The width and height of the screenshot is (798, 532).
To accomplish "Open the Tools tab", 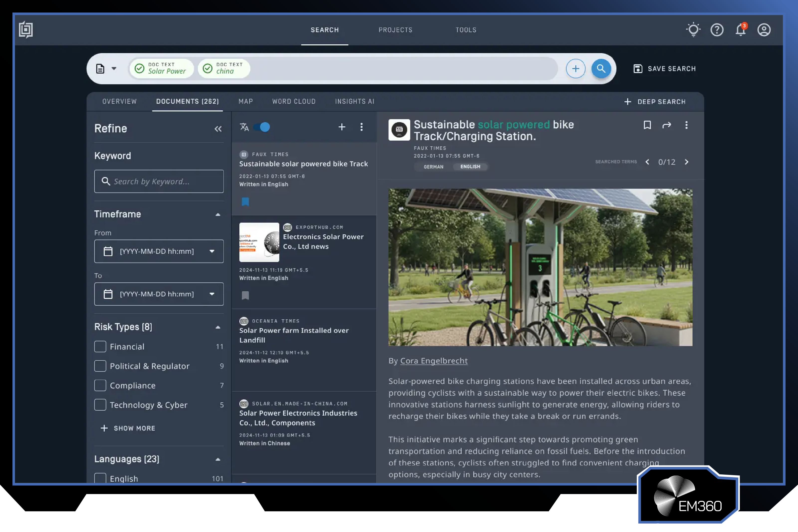I will coord(466,30).
